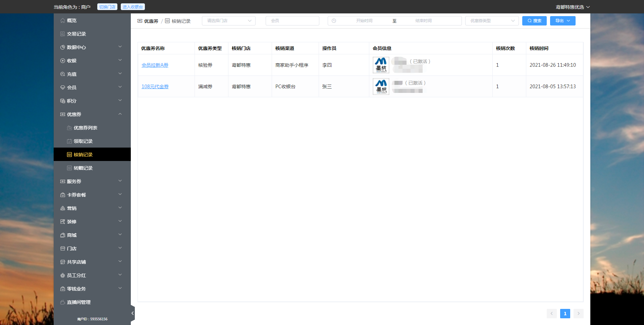Open the 导出 export dropdown
The image size is (644, 325).
(563, 21)
